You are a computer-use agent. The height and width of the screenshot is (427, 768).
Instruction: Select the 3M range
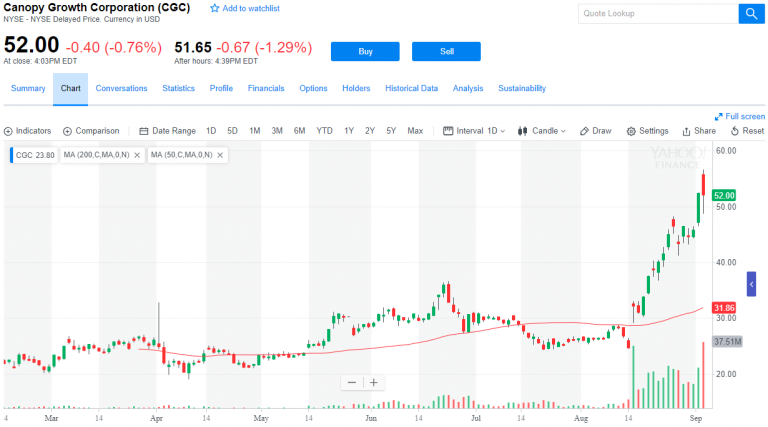coord(277,131)
